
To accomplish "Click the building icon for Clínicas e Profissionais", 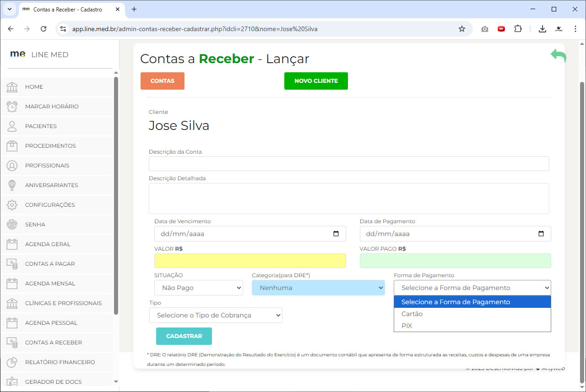I will click(x=12, y=303).
